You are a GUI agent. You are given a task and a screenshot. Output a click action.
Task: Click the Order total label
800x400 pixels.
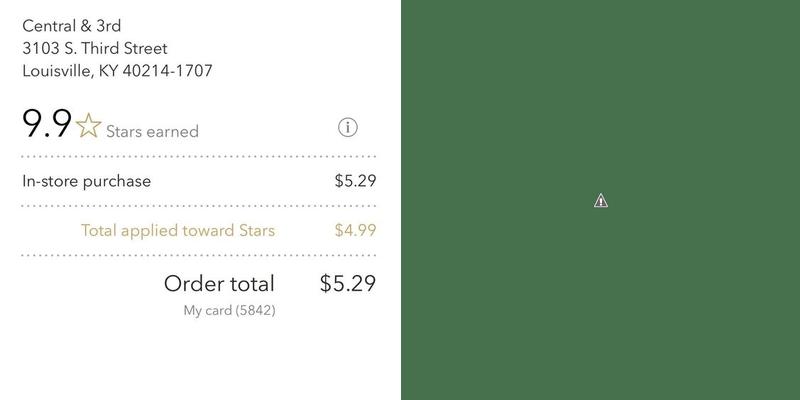(x=219, y=283)
